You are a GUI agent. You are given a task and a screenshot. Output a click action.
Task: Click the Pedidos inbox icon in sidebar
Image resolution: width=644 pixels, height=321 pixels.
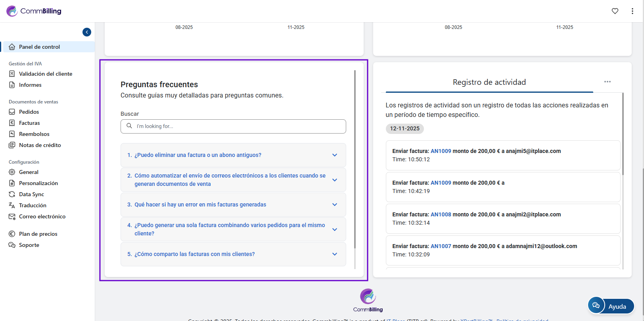click(12, 112)
